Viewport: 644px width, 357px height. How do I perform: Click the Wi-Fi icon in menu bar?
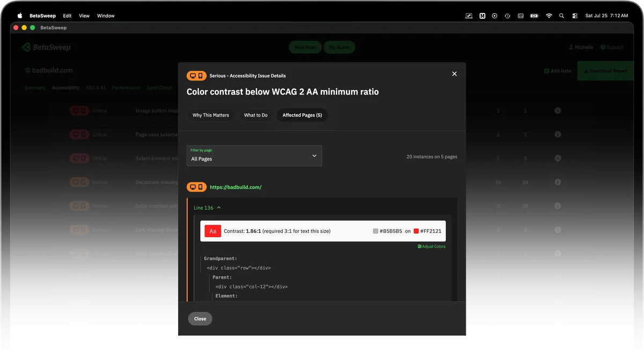coord(548,16)
